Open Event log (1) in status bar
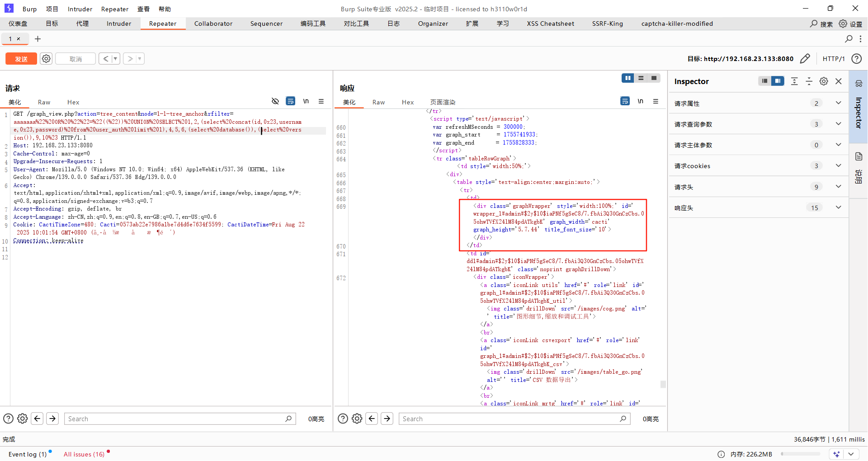 (28, 454)
